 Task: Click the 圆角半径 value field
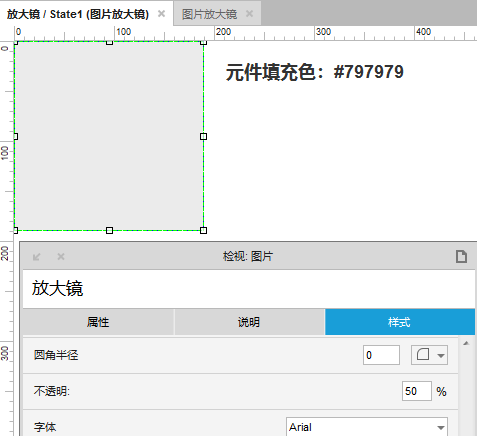tap(381, 355)
